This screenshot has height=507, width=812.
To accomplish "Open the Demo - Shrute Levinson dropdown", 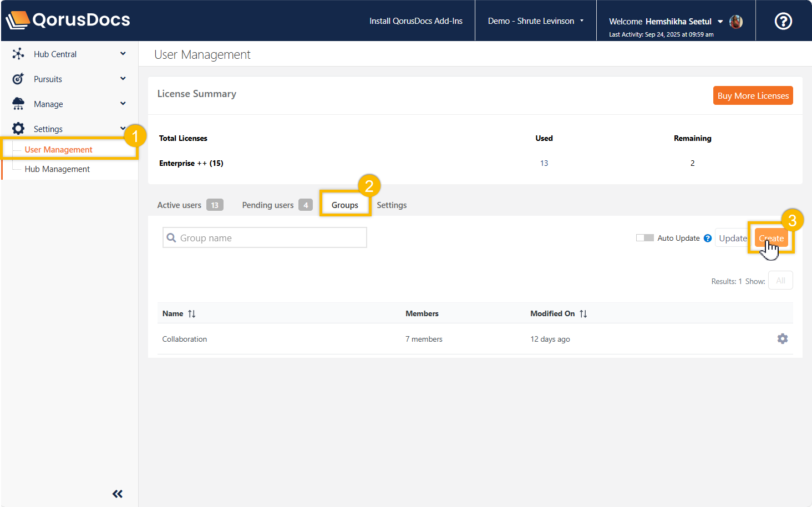I will pyautogui.click(x=535, y=21).
